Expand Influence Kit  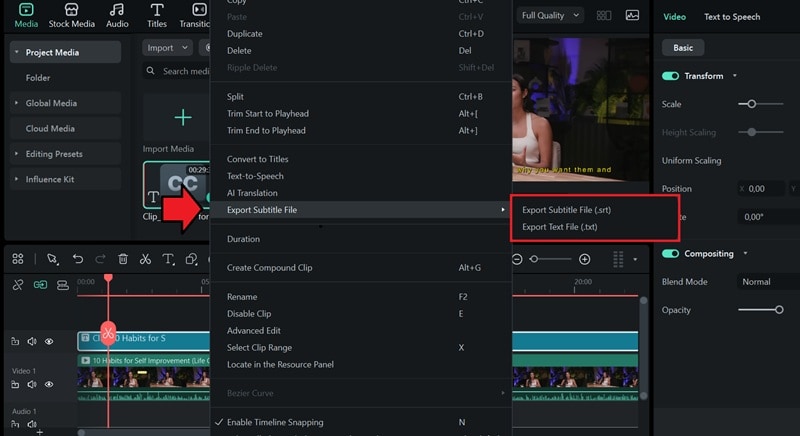pos(16,179)
